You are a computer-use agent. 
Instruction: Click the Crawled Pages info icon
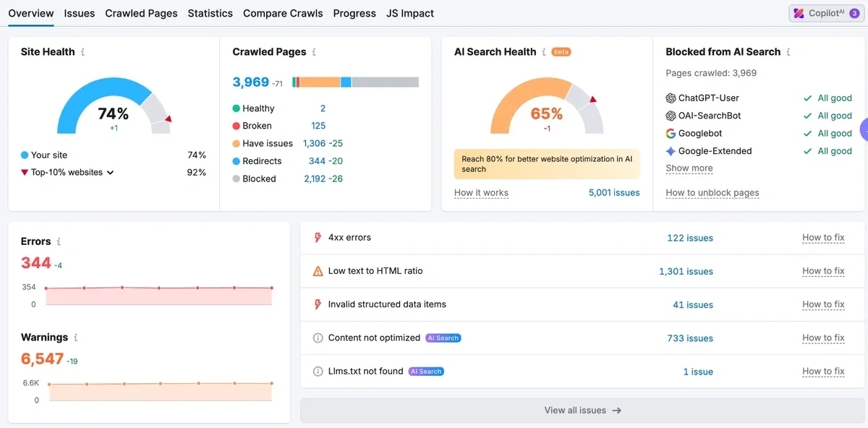click(315, 51)
